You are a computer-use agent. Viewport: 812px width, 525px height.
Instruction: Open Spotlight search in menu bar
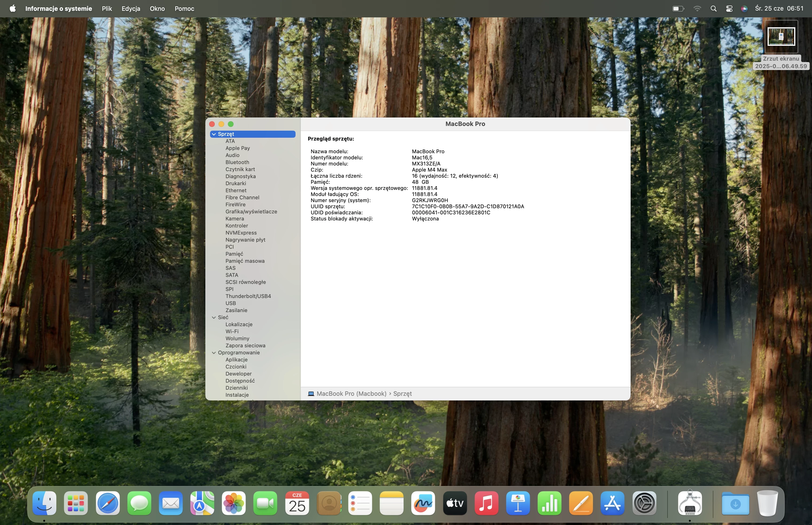(714, 8)
